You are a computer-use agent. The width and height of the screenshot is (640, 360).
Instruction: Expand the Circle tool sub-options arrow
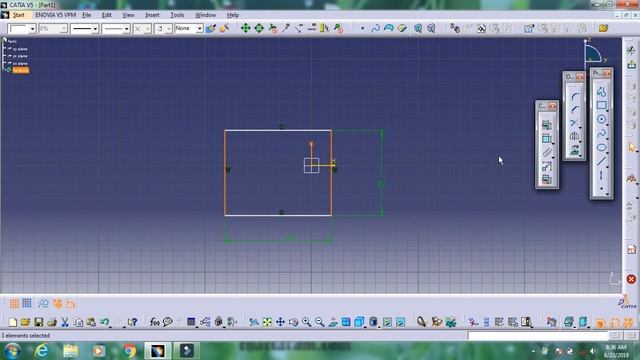[x=607, y=124]
